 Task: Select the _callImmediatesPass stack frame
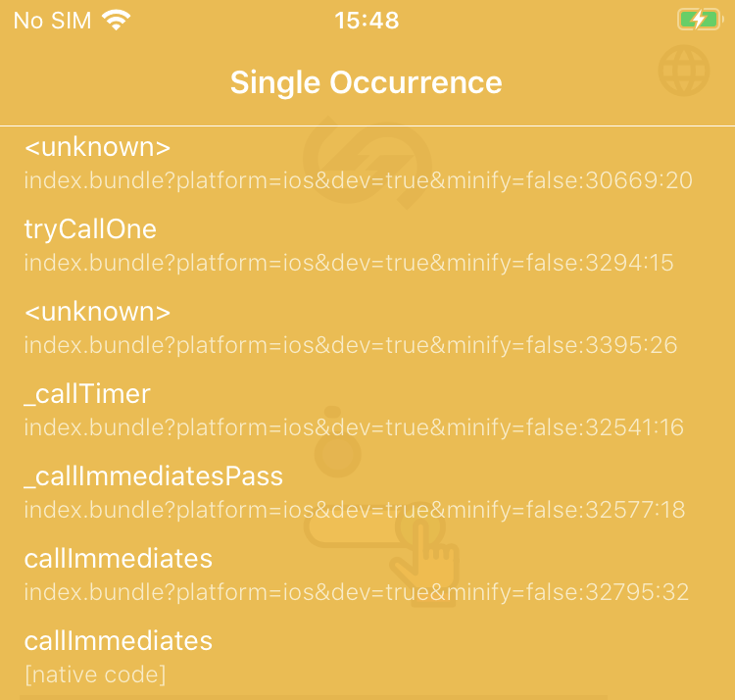[154, 476]
